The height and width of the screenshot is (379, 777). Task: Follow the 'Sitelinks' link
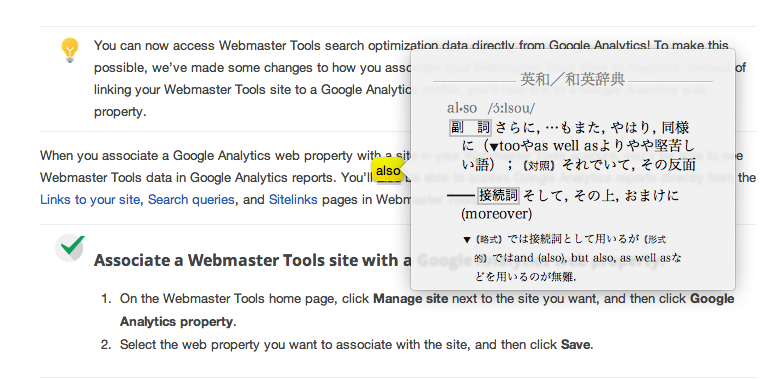[x=293, y=200]
